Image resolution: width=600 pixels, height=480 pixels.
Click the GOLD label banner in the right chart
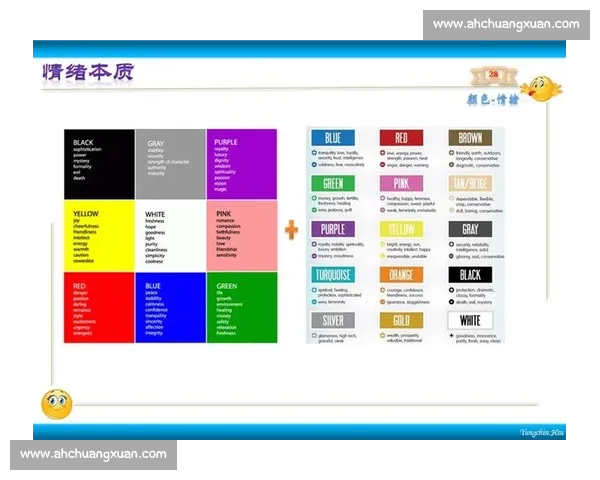[x=400, y=319]
